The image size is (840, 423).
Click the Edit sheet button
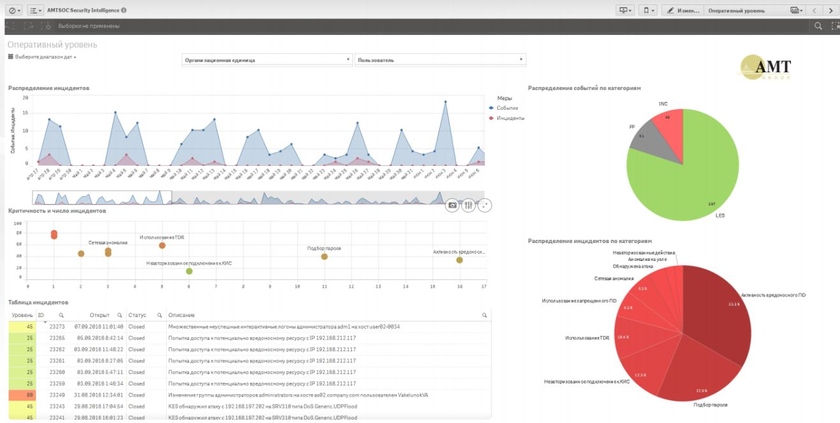(x=684, y=10)
